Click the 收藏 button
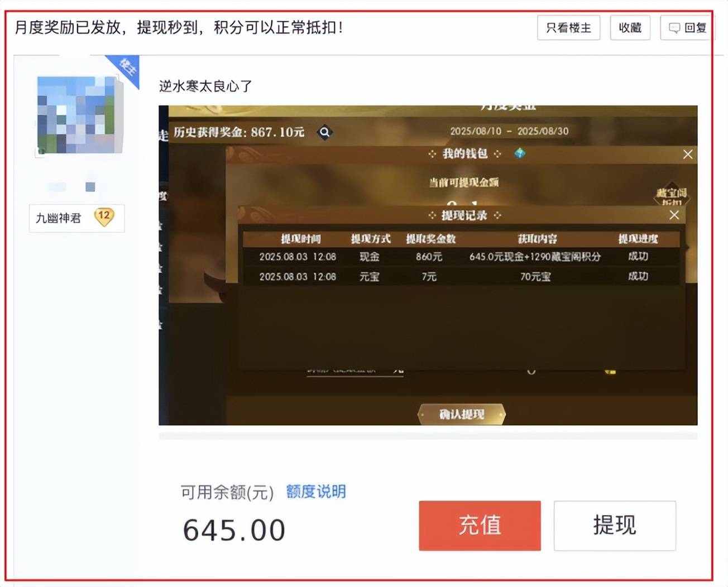728x587 pixels. (630, 28)
